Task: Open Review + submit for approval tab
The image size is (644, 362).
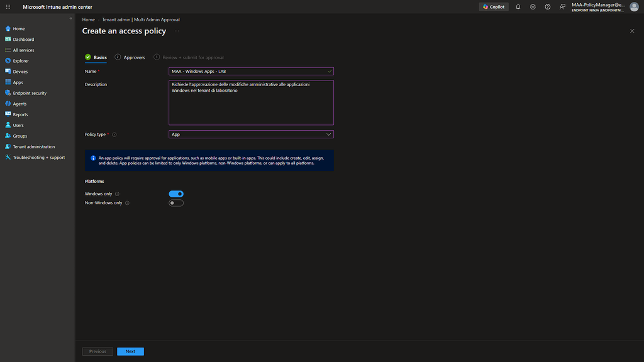Action: 189,57
